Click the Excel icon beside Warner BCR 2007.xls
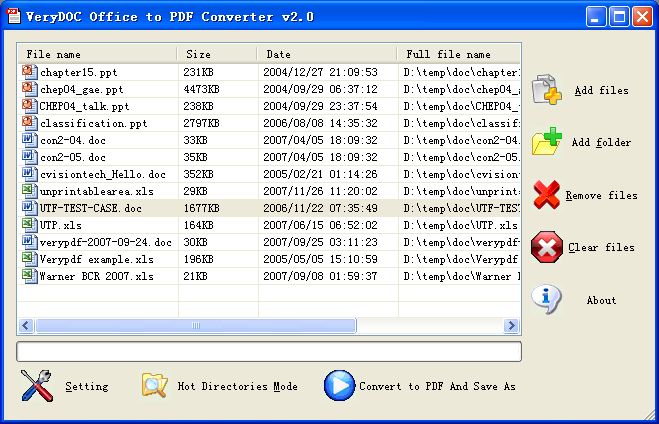The image size is (659, 424). coord(29,276)
